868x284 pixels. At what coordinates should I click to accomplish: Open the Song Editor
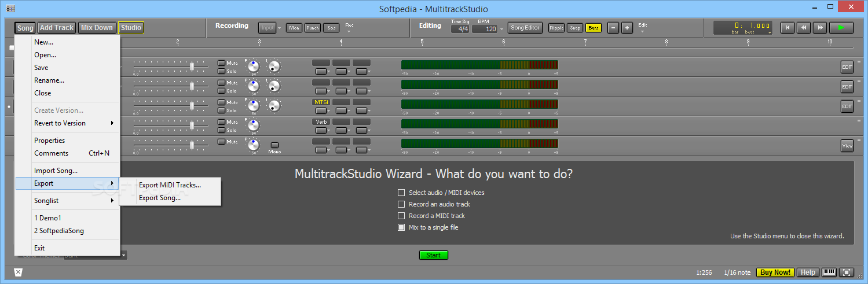[525, 28]
